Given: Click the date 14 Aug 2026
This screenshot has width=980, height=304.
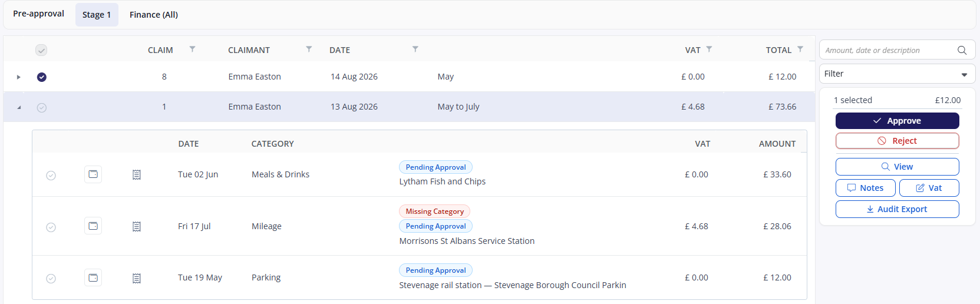Looking at the screenshot, I should click(x=354, y=77).
